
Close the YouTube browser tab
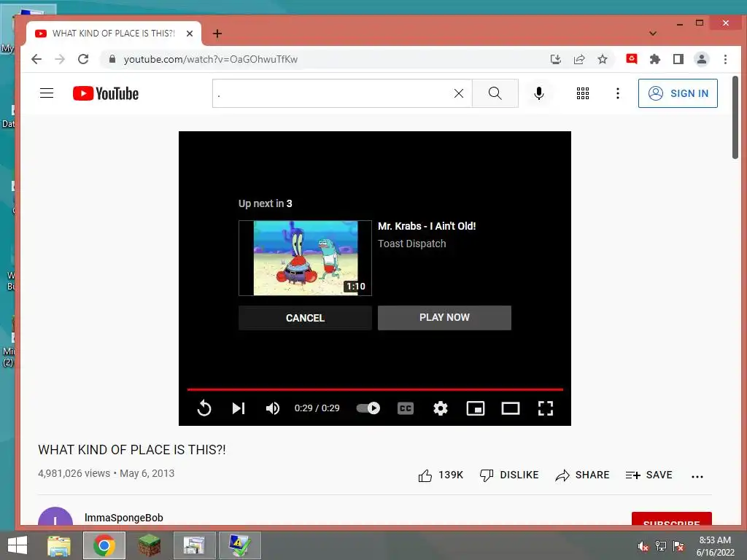click(190, 34)
